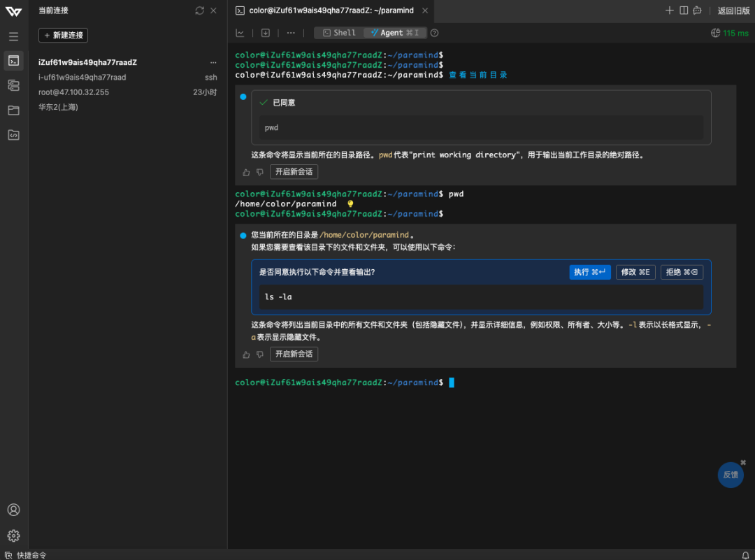Expand the hamburger menu in the sidebar
755x560 pixels.
13,36
